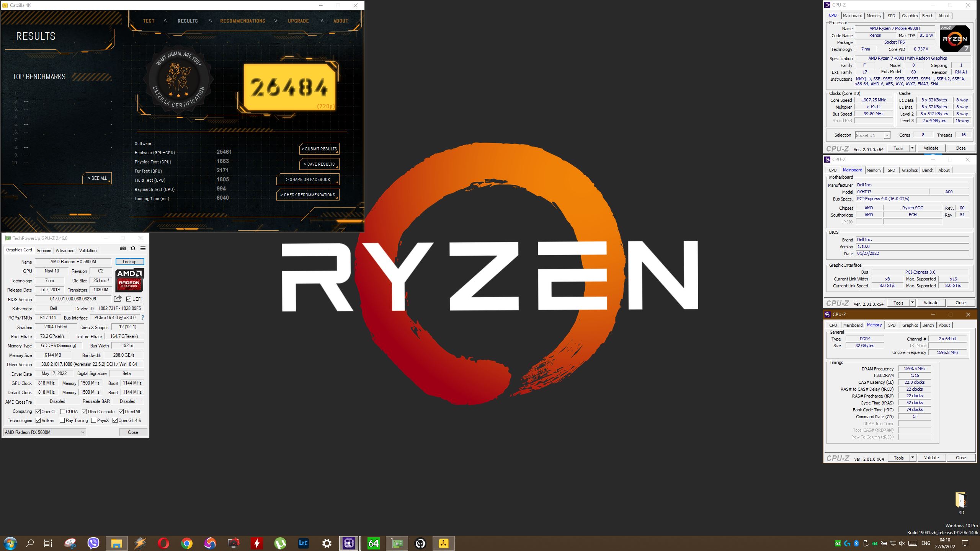The height and width of the screenshot is (551, 980).
Task: Open the RECOMMENDATIONS tab in Catzilla
Action: click(243, 21)
